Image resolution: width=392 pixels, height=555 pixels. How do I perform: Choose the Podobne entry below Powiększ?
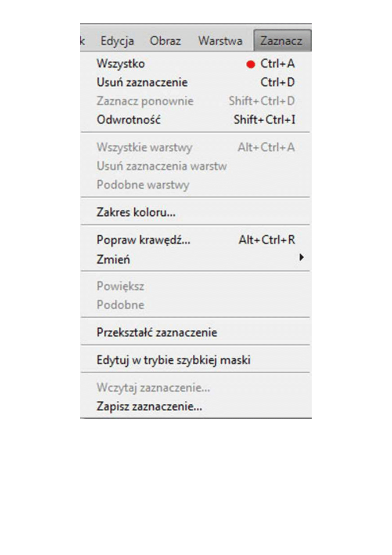pyautogui.click(x=120, y=305)
